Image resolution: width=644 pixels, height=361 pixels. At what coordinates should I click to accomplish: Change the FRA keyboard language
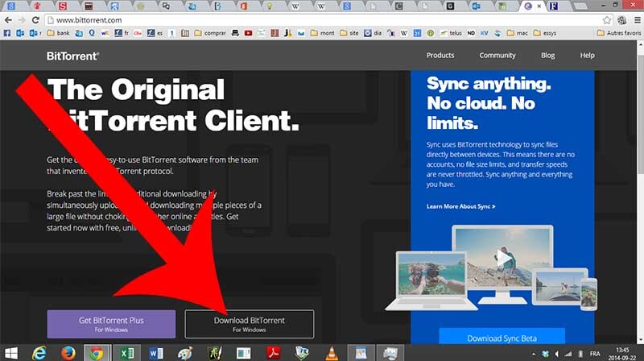pos(595,354)
